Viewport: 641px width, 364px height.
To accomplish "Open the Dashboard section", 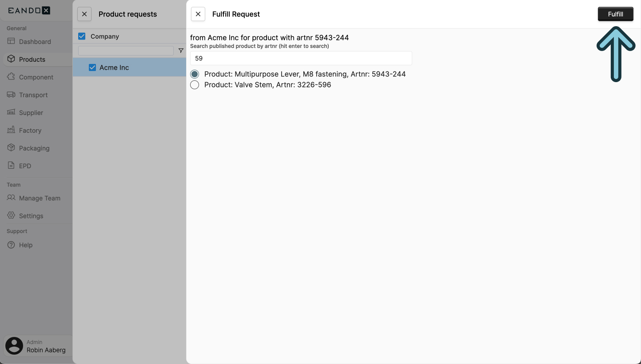I will tap(36, 41).
